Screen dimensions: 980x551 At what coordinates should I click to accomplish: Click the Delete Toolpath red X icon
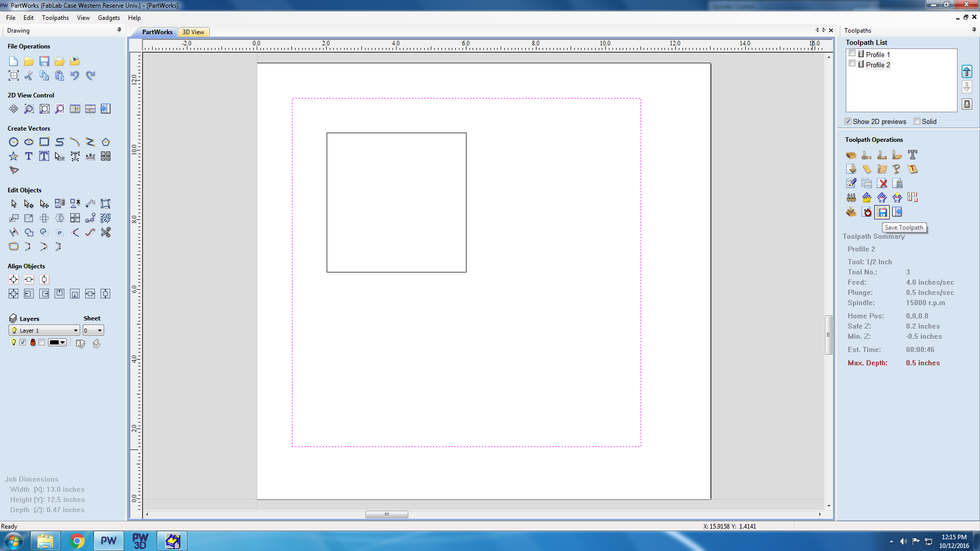pyautogui.click(x=882, y=184)
